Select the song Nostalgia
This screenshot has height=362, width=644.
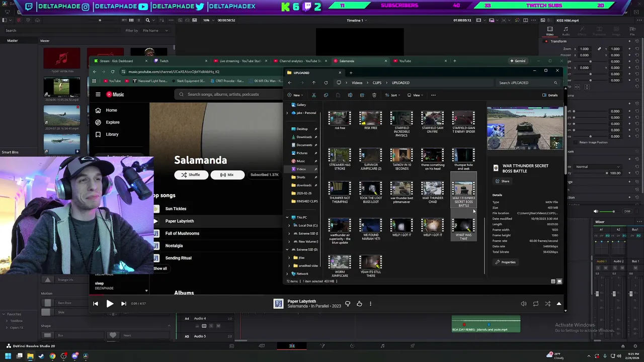tap(174, 246)
